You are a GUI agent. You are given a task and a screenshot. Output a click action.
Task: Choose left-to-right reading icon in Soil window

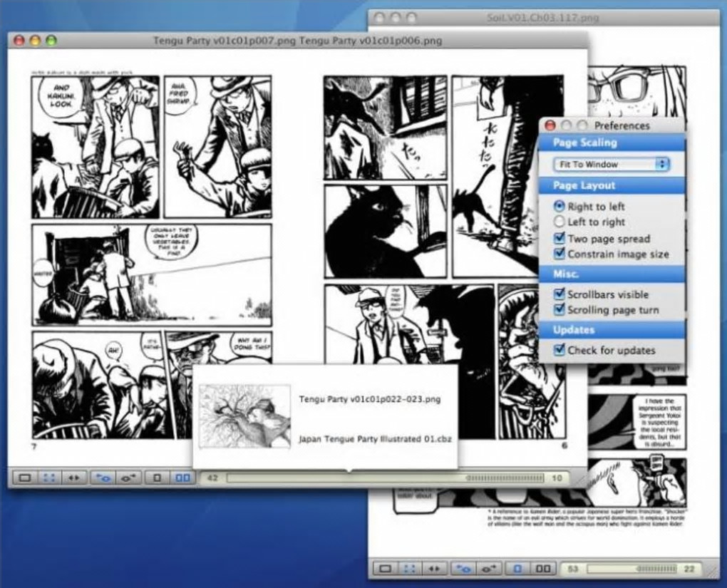click(488, 569)
